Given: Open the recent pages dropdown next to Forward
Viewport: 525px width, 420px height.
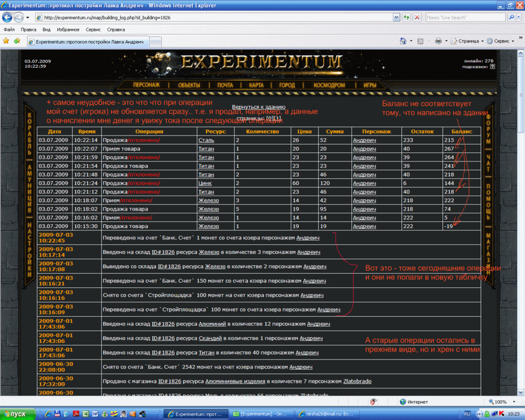Looking at the screenshot, I should [x=28, y=17].
